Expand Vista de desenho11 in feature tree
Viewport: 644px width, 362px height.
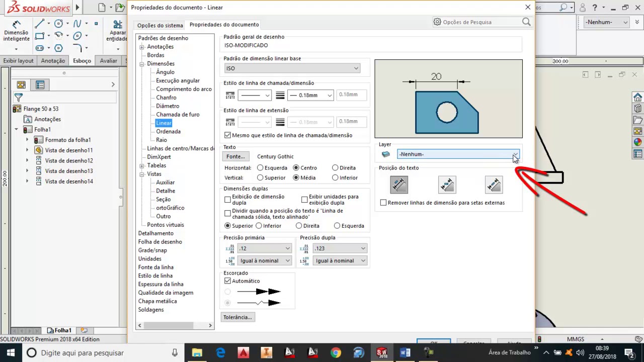click(27, 150)
